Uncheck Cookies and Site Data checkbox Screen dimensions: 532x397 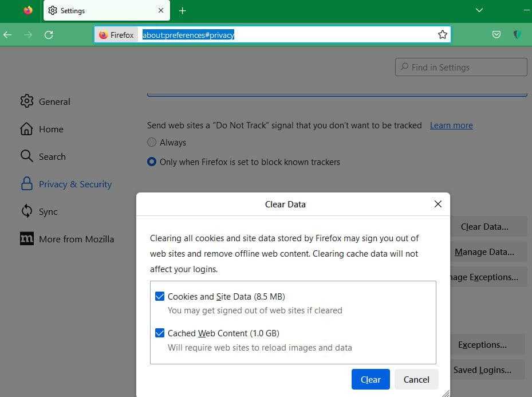point(160,296)
